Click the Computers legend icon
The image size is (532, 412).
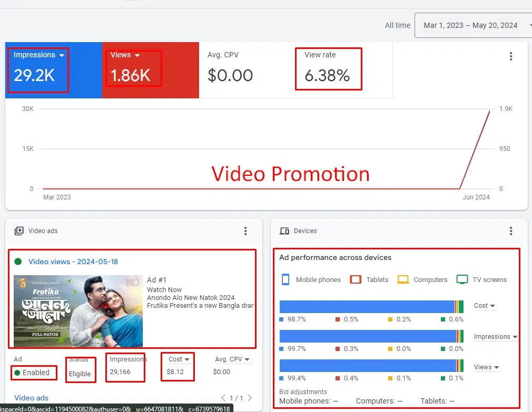pos(403,279)
